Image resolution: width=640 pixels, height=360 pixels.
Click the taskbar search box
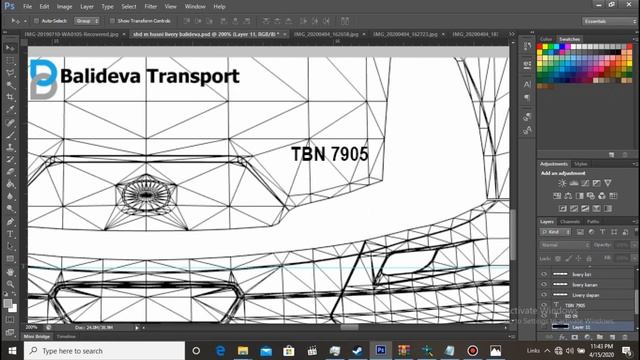pos(104,351)
